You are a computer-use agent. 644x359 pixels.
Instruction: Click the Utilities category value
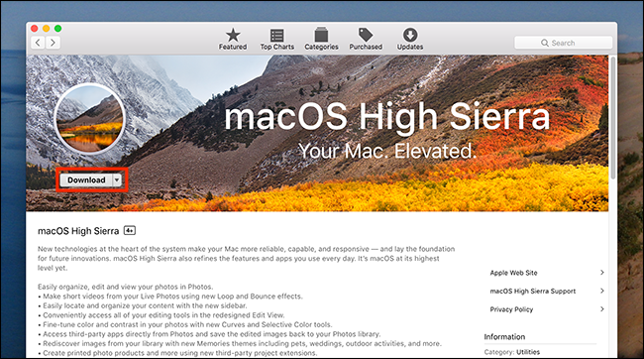click(528, 352)
